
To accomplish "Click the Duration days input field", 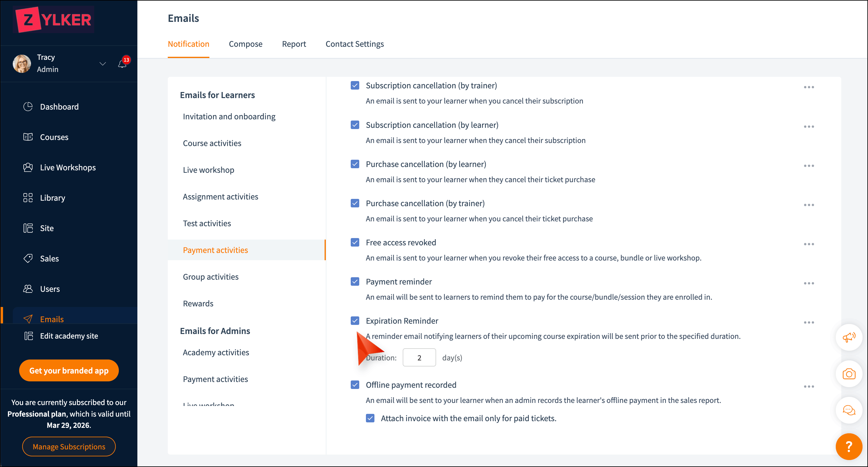I will point(419,358).
